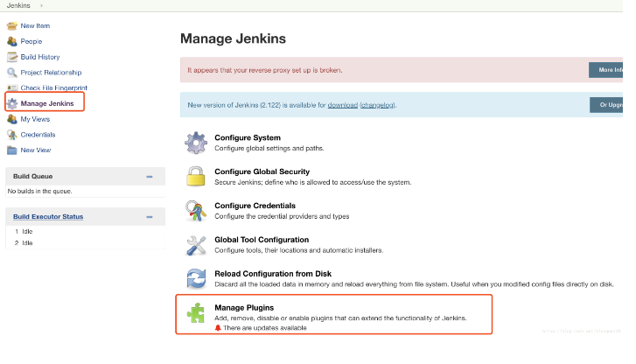The image size is (636, 364).
Task: Click the My Views icon
Action: [x=12, y=119]
